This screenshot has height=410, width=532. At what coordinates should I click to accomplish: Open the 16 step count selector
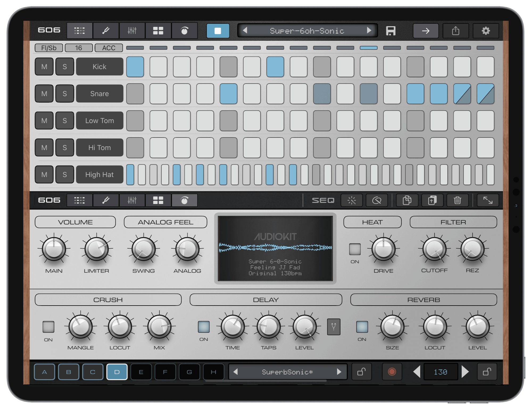point(78,48)
